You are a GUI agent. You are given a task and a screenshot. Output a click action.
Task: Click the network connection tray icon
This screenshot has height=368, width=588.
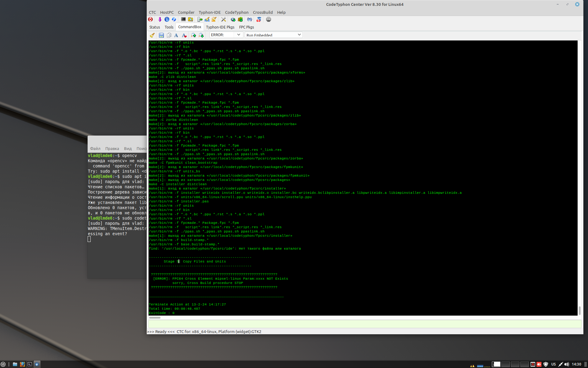[560, 364]
